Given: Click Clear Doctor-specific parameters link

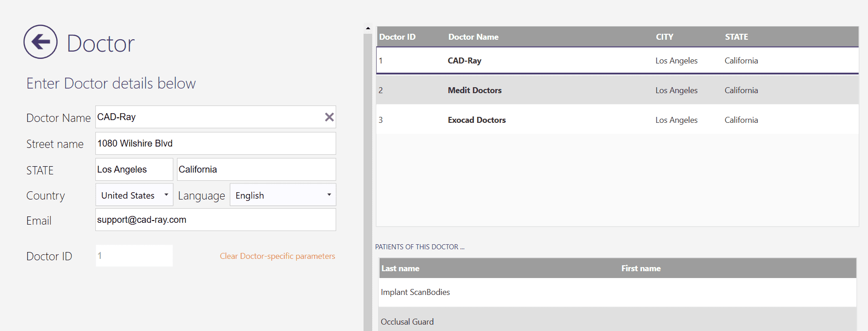Looking at the screenshot, I should point(277,256).
